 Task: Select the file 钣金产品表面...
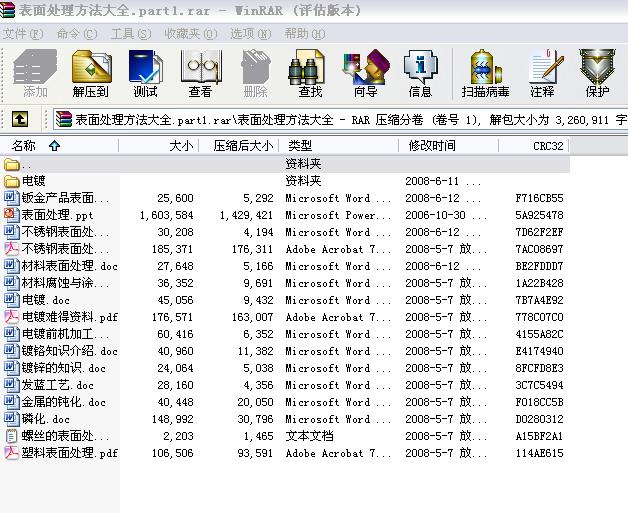tap(65, 198)
